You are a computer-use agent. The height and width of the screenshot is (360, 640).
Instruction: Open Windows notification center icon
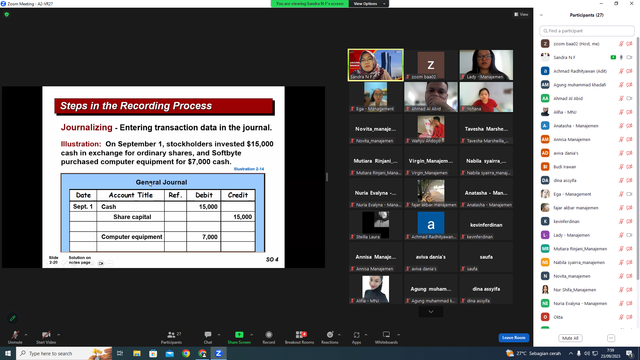coord(630,353)
